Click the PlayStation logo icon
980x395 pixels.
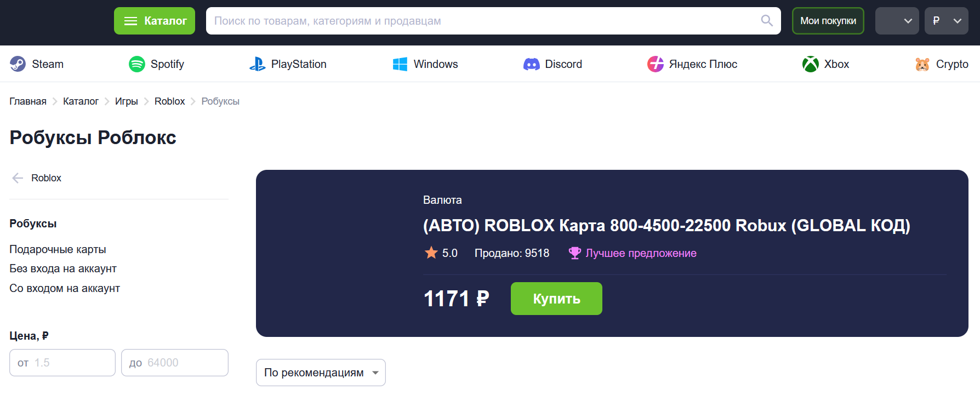pos(257,64)
